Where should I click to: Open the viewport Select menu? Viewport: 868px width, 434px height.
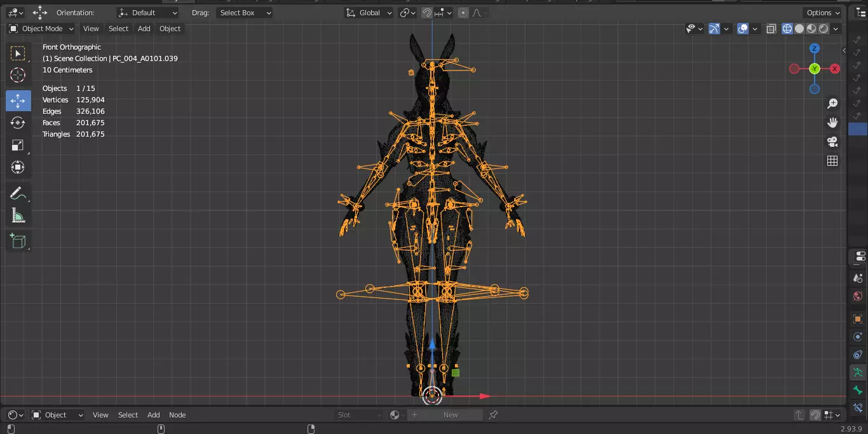pos(118,29)
